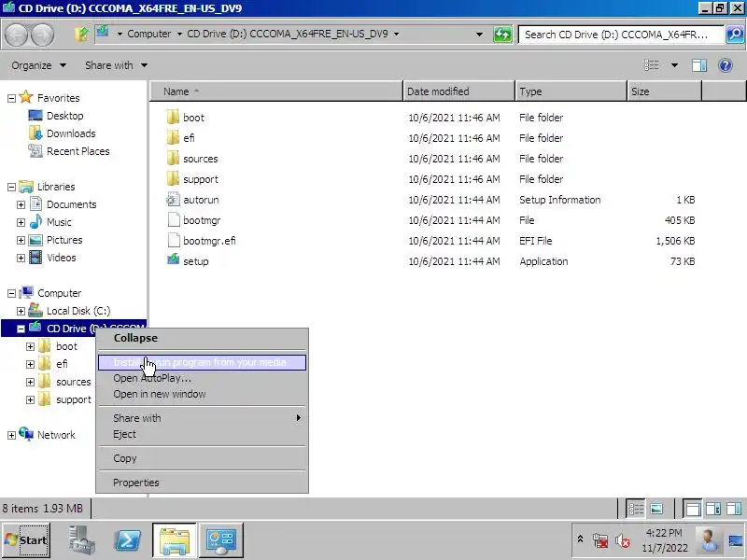Toggle navigation pane layout button in status bar
The height and width of the screenshot is (560, 747).
(x=692, y=509)
